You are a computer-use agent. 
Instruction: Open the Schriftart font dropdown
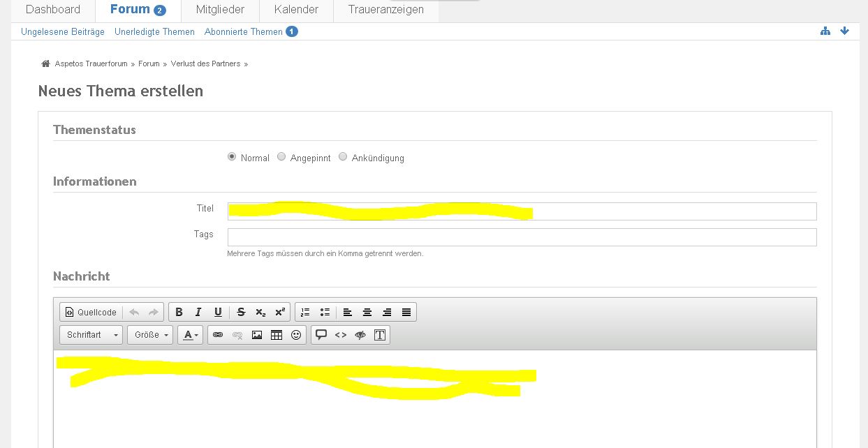click(x=91, y=335)
